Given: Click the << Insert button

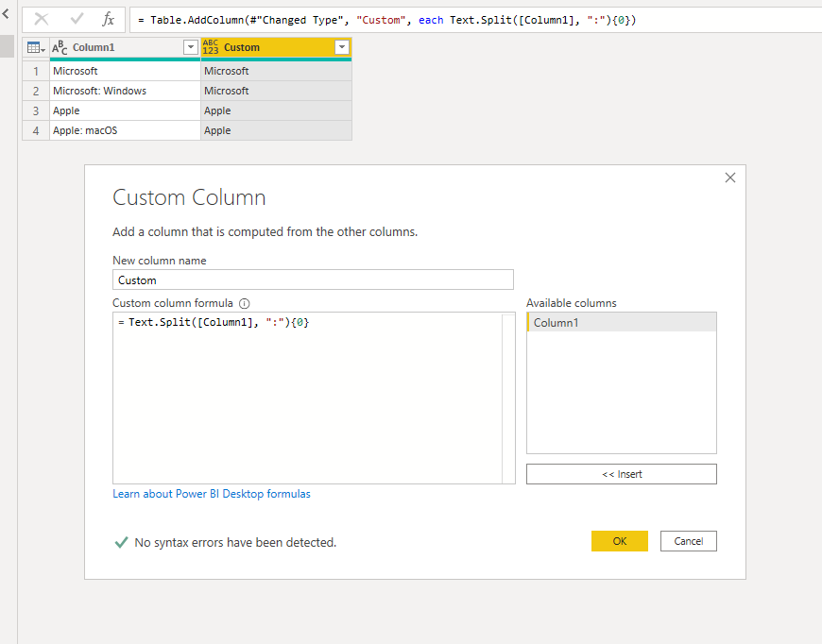Looking at the screenshot, I should tap(621, 474).
